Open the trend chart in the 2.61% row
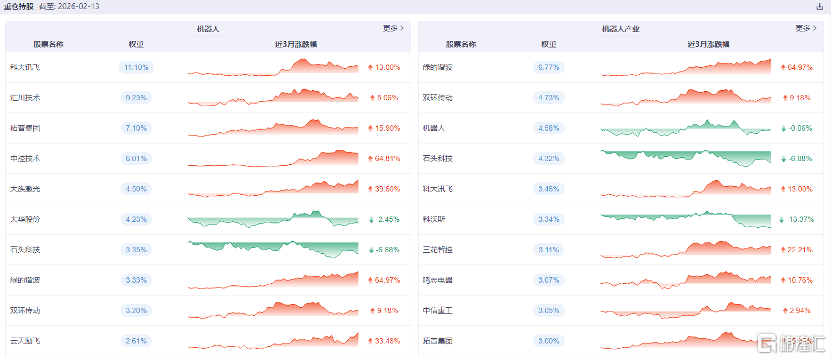The height and width of the screenshot is (360, 832). pos(273,340)
